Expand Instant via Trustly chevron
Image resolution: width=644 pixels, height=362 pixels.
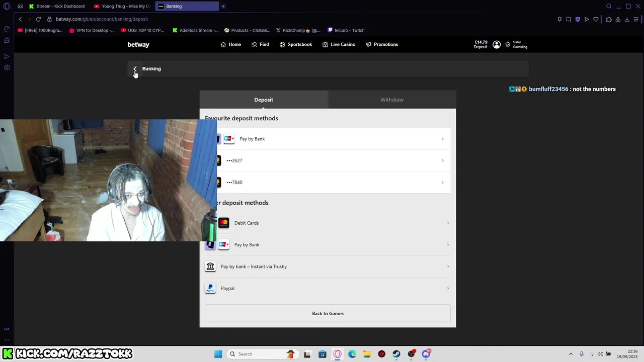click(x=448, y=266)
